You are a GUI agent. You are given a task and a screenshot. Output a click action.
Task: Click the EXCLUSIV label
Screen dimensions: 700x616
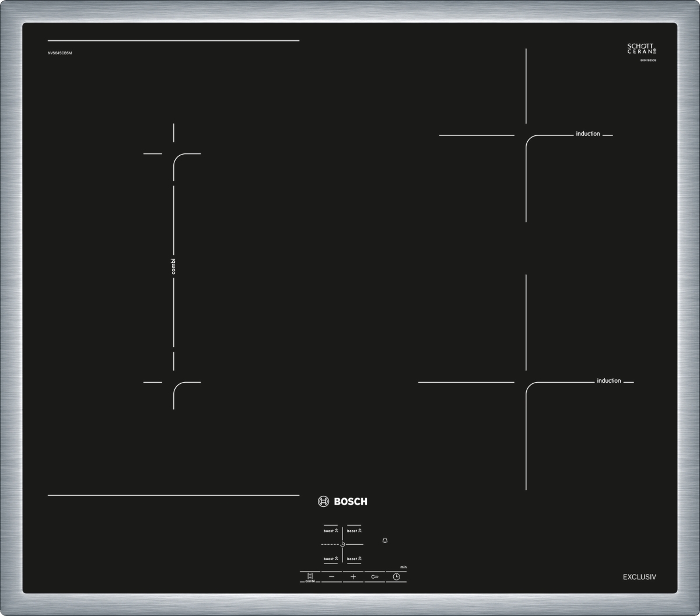point(639,577)
